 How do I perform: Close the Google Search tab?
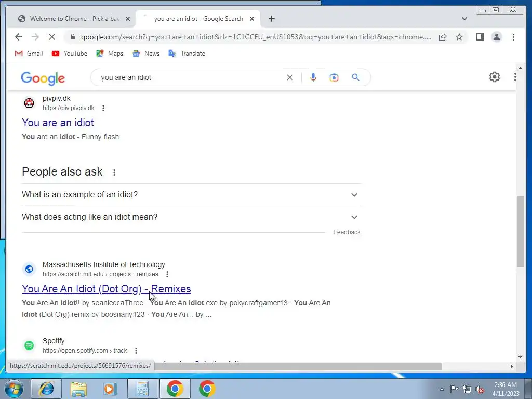point(252,19)
